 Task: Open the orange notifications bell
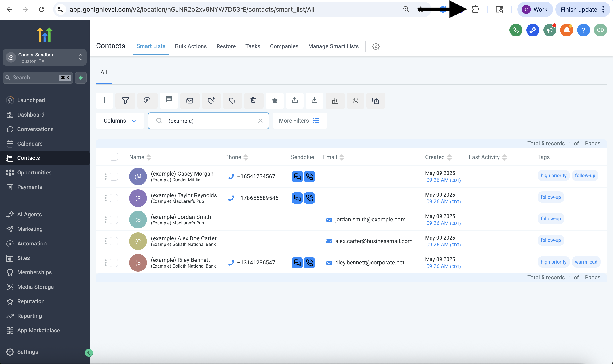[566, 30]
